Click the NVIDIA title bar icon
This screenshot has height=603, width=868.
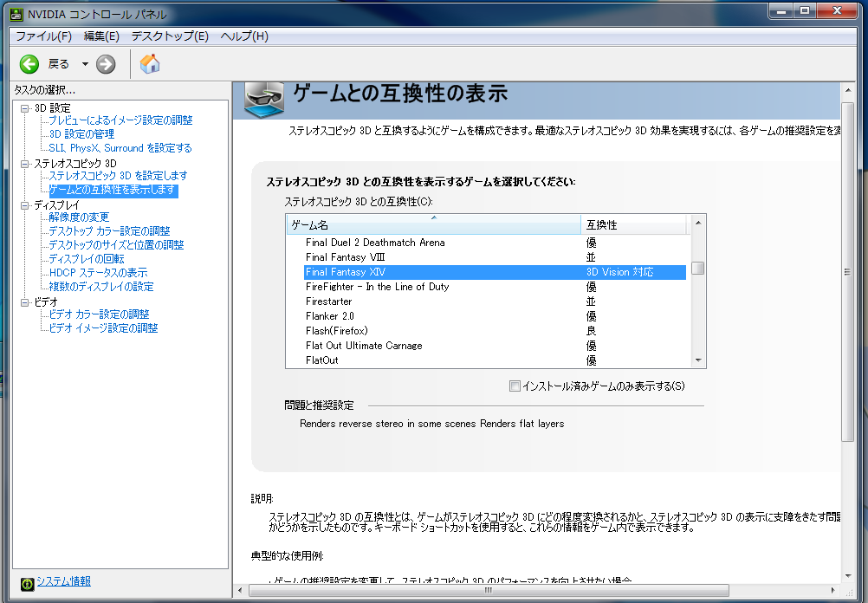coord(17,14)
